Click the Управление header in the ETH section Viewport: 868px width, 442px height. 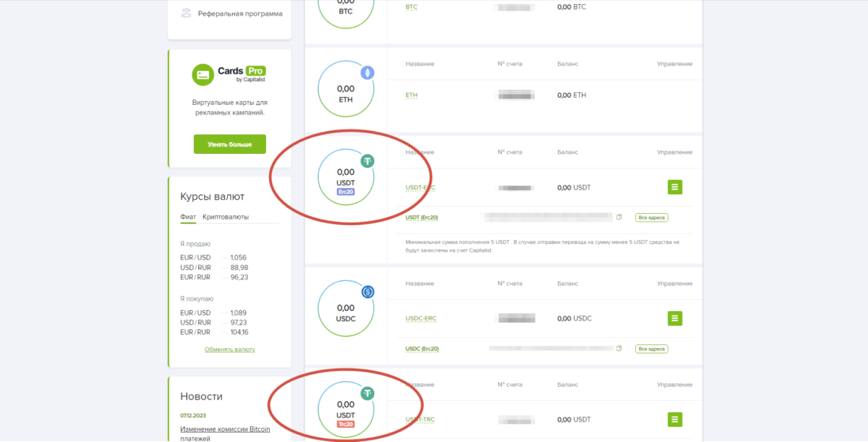click(x=674, y=64)
